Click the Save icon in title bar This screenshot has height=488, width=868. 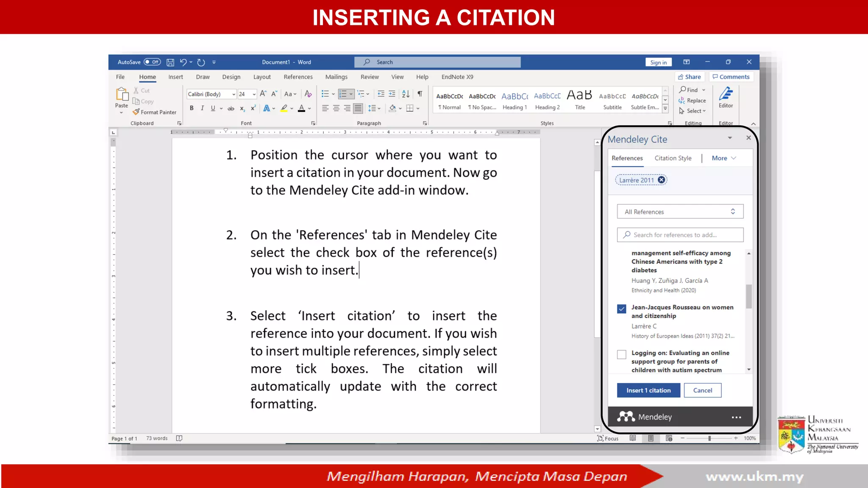point(170,62)
